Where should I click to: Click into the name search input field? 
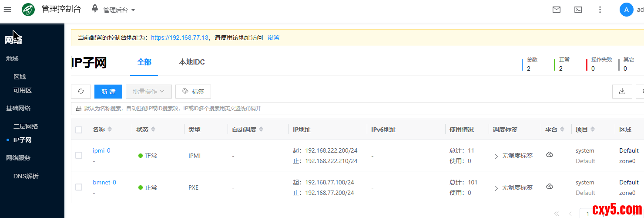(x=357, y=109)
